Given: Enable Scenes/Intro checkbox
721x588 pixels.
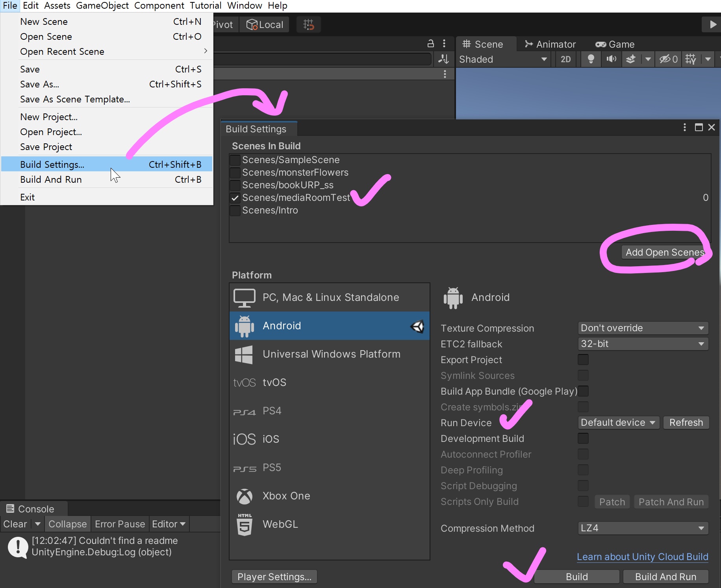Looking at the screenshot, I should [235, 210].
